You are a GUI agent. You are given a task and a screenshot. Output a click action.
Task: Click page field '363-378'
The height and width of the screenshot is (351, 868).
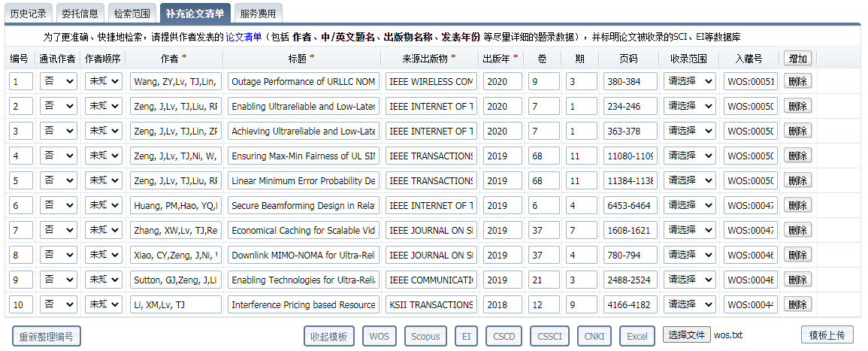tap(631, 132)
